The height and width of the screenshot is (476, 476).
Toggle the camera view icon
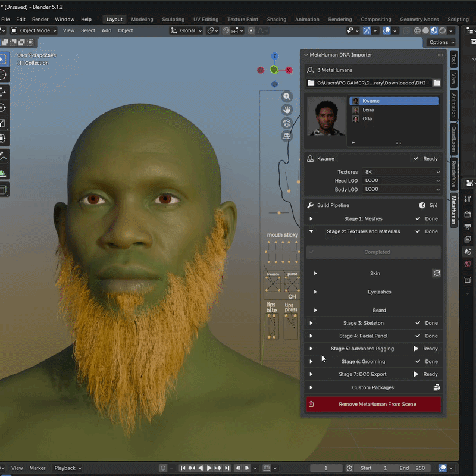pos(287,123)
